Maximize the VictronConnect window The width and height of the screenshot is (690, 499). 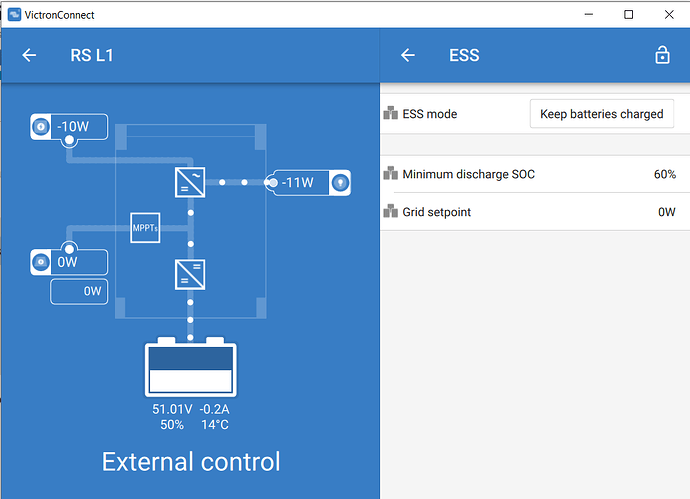629,15
